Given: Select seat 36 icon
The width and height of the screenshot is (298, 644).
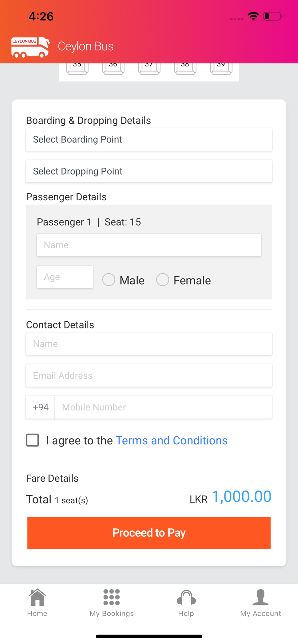Looking at the screenshot, I should click(x=113, y=69).
